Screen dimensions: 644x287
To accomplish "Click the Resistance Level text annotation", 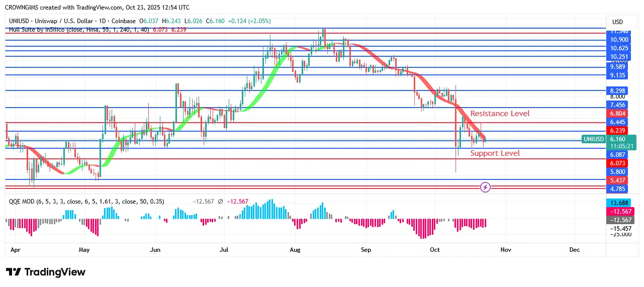I will click(x=500, y=114).
